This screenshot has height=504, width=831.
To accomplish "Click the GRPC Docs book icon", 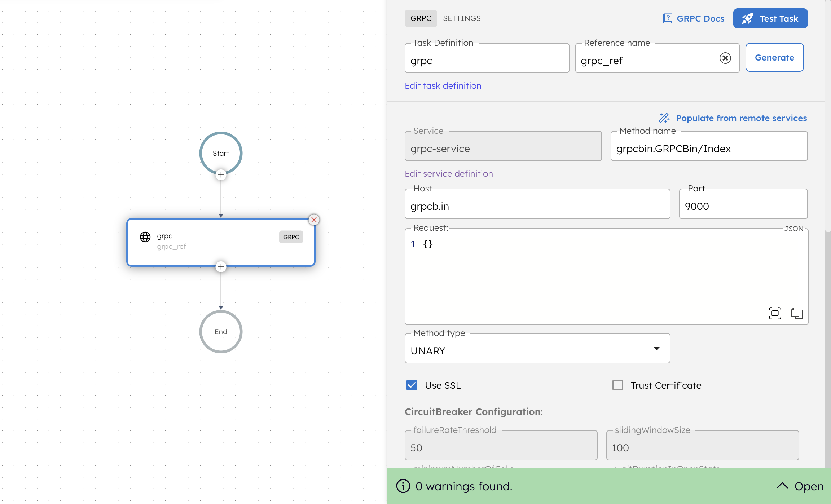I will point(668,18).
